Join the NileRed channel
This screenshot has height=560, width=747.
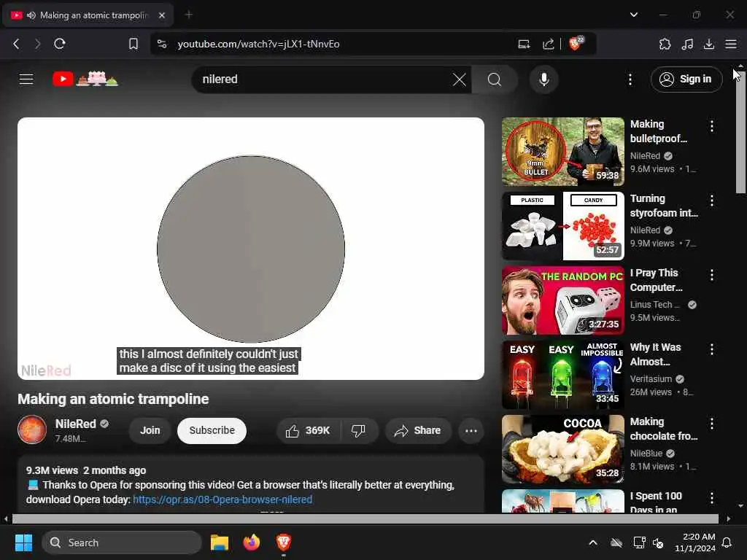(150, 430)
